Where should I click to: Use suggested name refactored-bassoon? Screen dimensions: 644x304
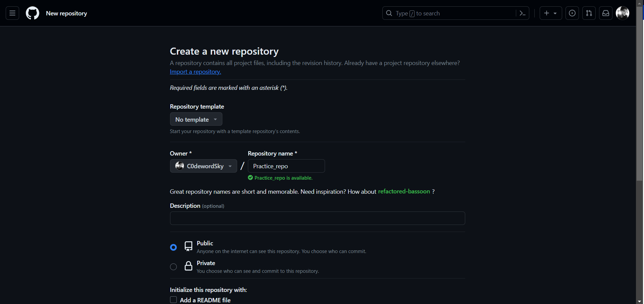404,191
